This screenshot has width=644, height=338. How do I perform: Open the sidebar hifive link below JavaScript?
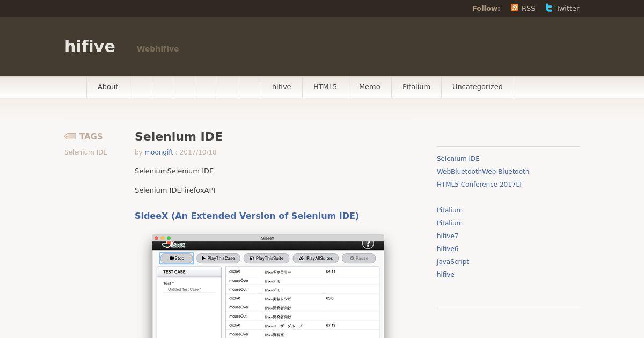point(445,275)
